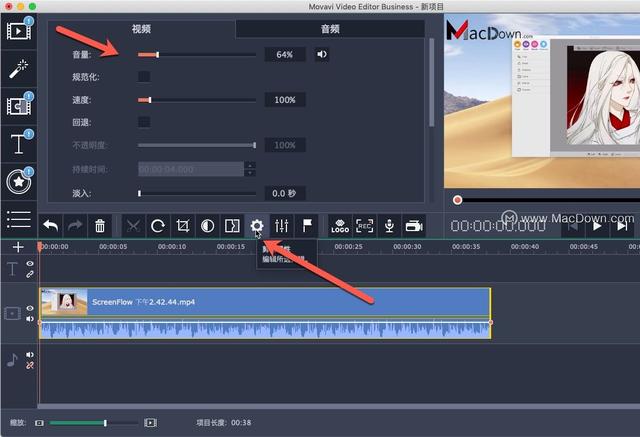Mute the video track speaker icon
640x437 pixels.
click(x=30, y=319)
